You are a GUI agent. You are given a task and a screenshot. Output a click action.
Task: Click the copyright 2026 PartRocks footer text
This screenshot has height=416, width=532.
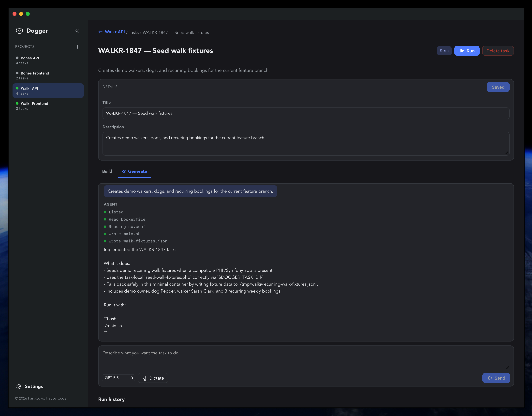[42, 399]
